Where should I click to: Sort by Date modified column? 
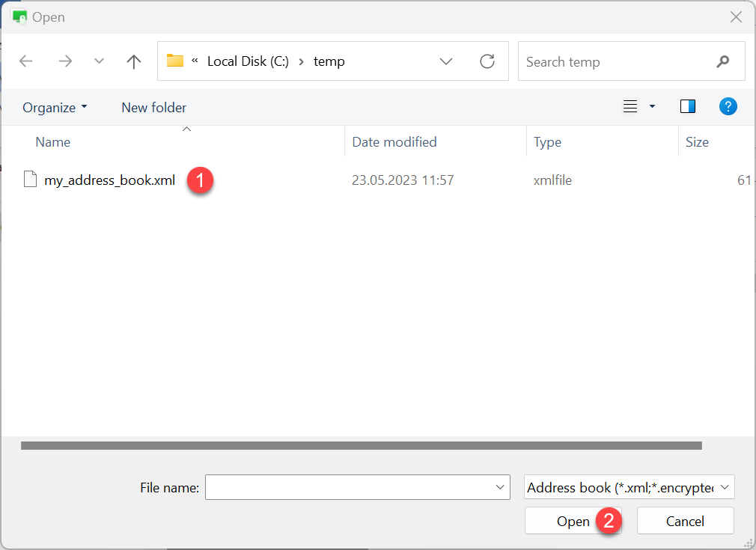click(x=394, y=141)
